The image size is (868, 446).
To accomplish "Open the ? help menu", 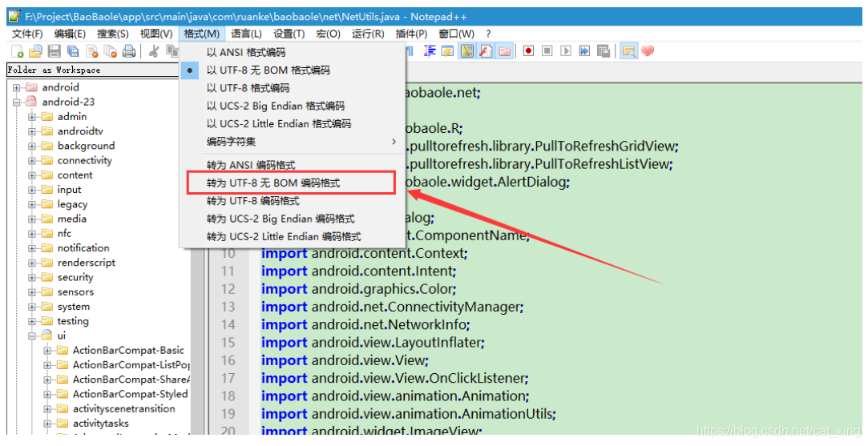I will (488, 34).
